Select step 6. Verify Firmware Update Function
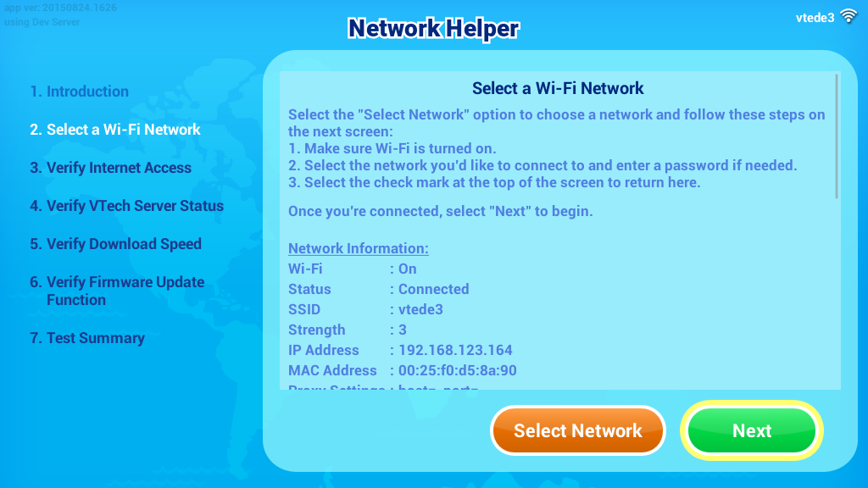The width and height of the screenshot is (868, 488). [117, 291]
